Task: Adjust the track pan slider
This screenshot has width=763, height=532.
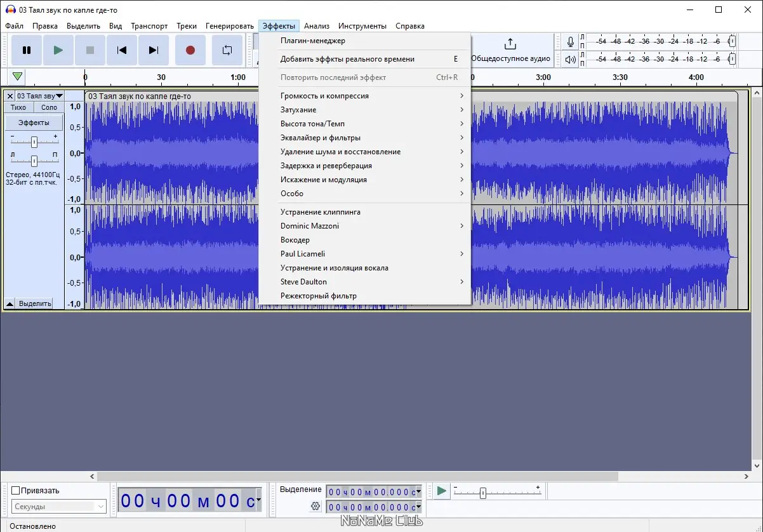Action: click(34, 161)
